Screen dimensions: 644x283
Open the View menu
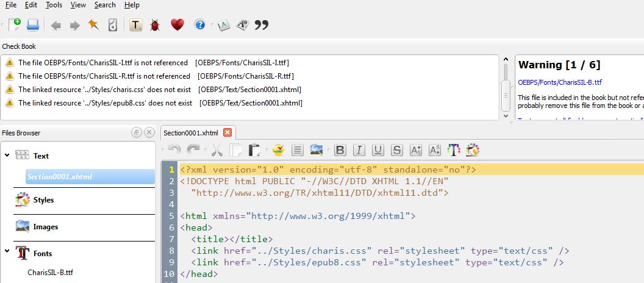(78, 5)
